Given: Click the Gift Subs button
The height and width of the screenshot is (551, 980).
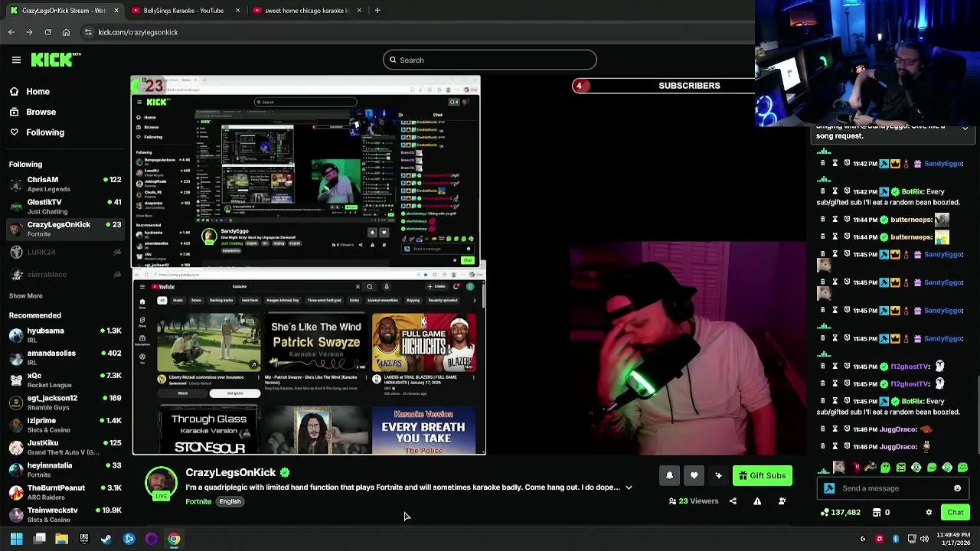Looking at the screenshot, I should [762, 476].
